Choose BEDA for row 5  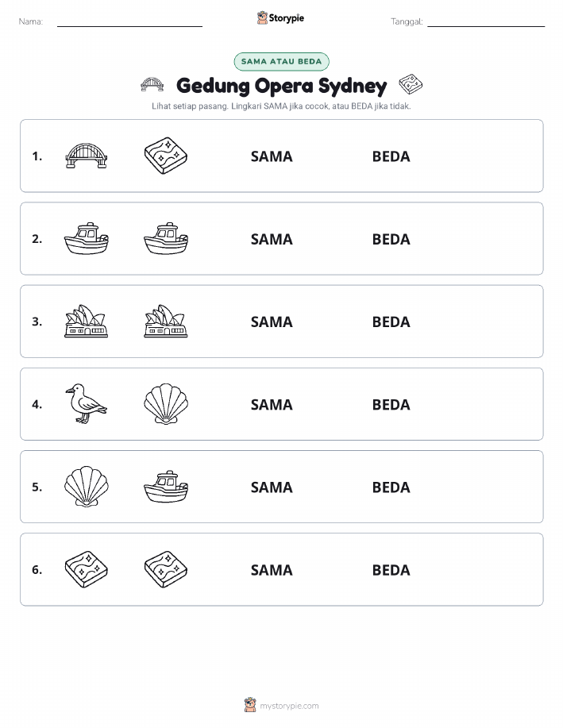pyautogui.click(x=391, y=487)
